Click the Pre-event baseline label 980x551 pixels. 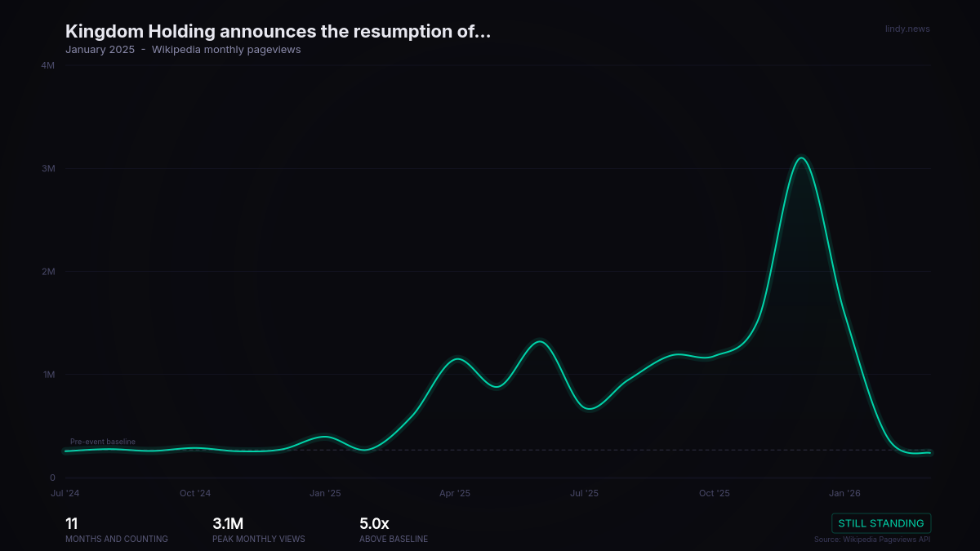click(x=103, y=442)
